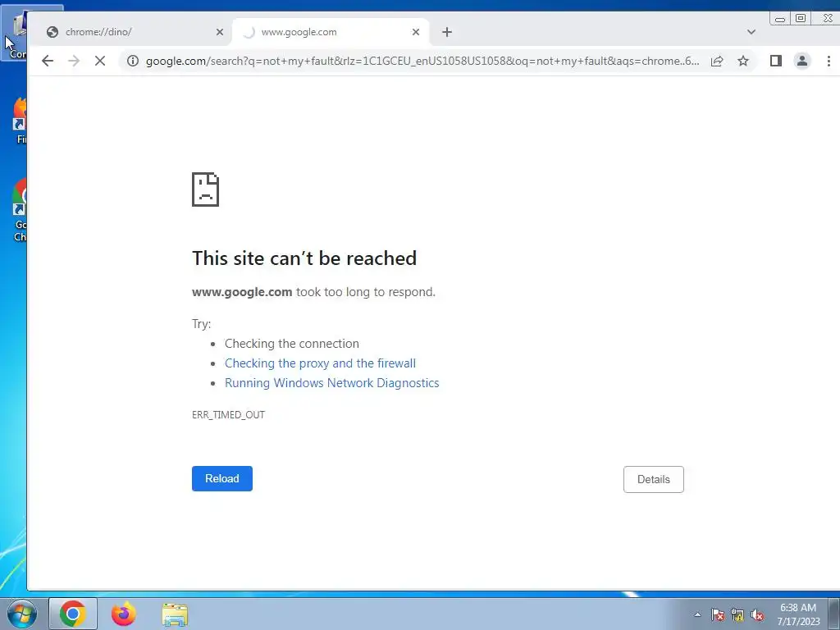The image size is (840, 630).
Task: Open the clock showing 6:38 AM
Action: 798,614
